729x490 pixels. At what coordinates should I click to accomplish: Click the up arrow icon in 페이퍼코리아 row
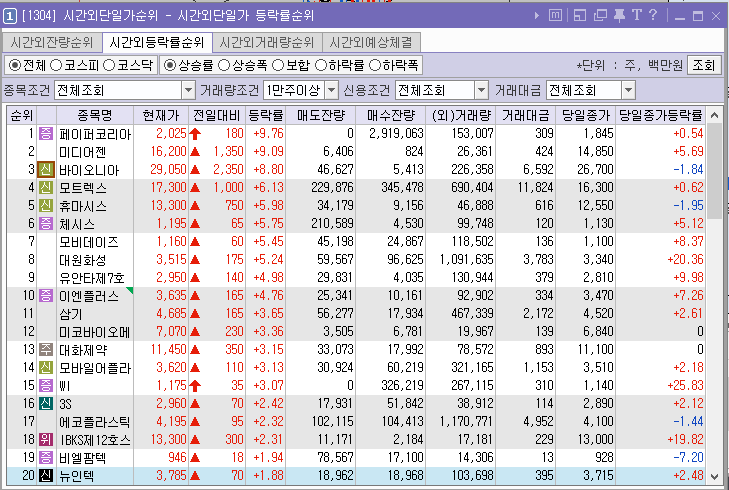point(195,134)
